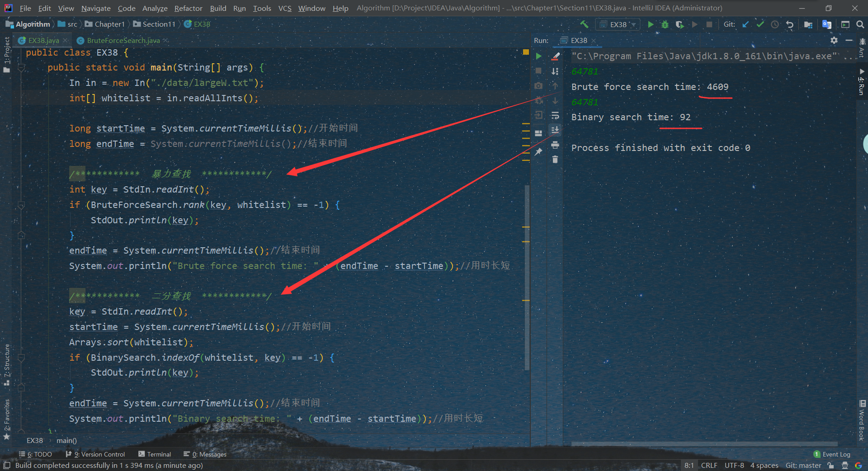Screen dimensions: 868x471
Task: Start debugging with the bug icon
Action: click(x=665, y=24)
